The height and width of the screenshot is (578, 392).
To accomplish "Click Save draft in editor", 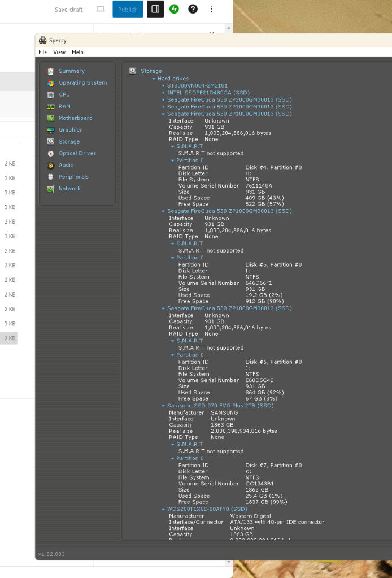I will coord(69,10).
